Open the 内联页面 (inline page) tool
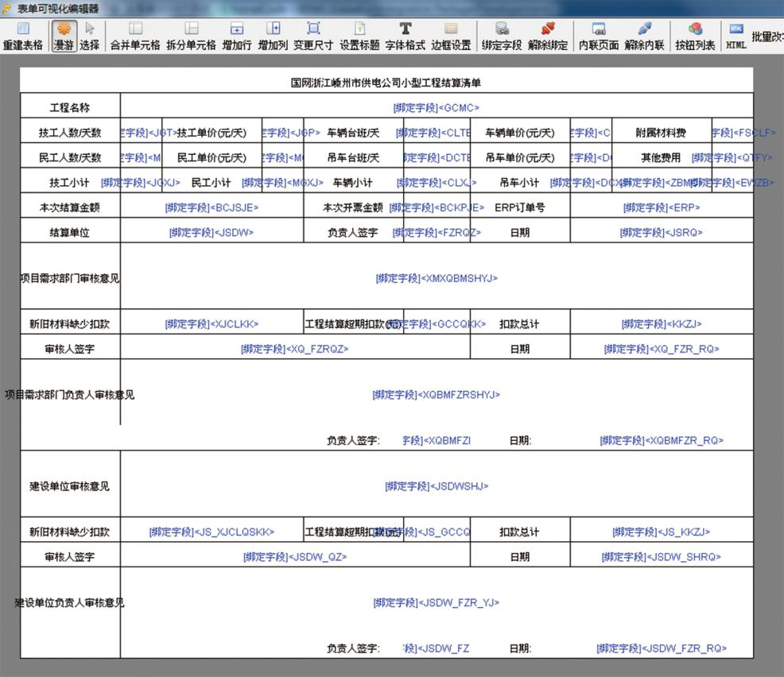This screenshot has height=677, width=784. coord(599,37)
